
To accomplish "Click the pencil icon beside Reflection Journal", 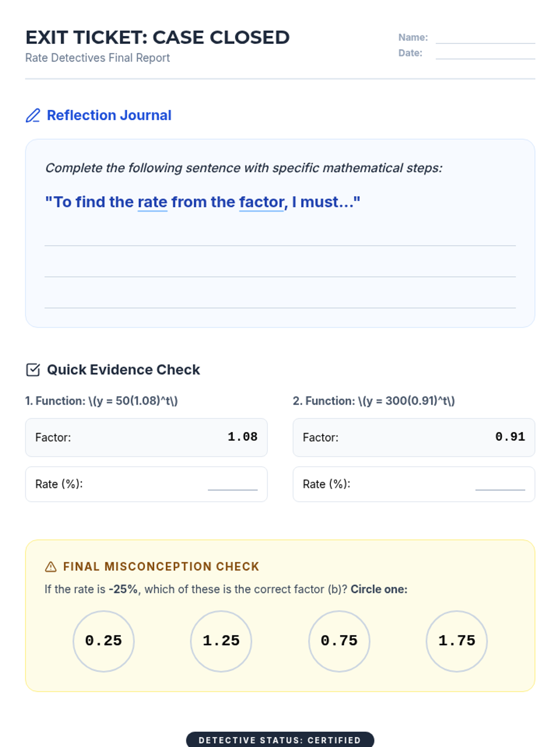I will click(33, 115).
